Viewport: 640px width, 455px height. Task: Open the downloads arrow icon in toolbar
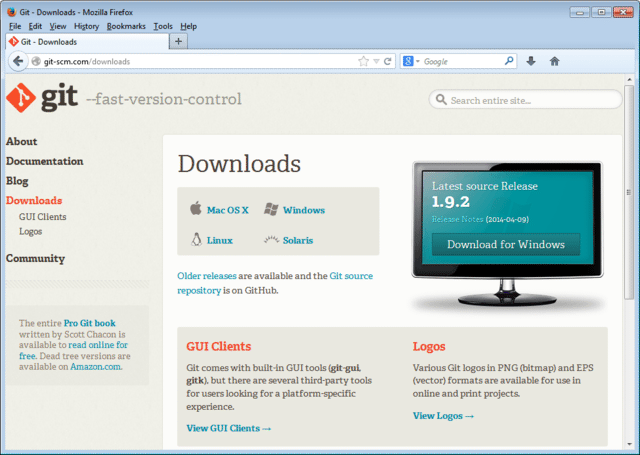pyautogui.click(x=531, y=61)
